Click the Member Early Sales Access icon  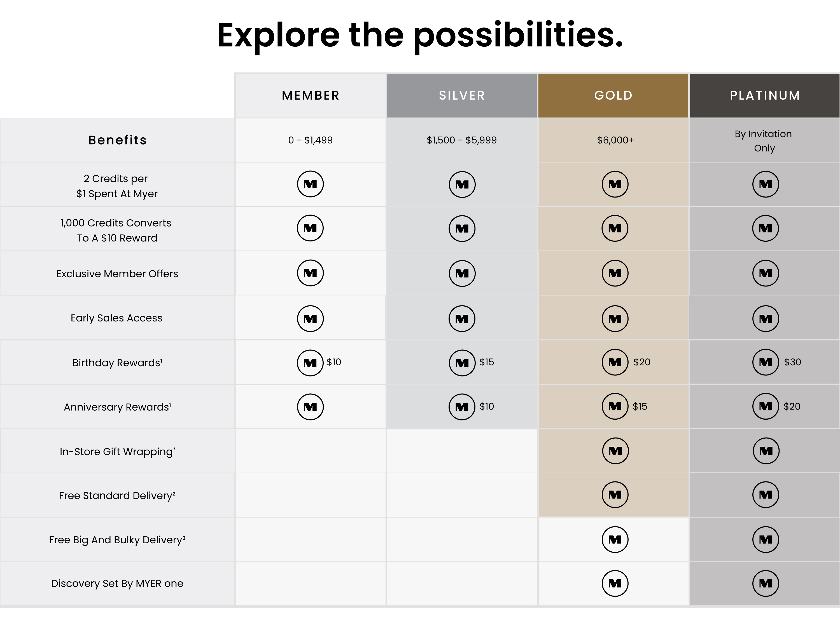tap(310, 319)
